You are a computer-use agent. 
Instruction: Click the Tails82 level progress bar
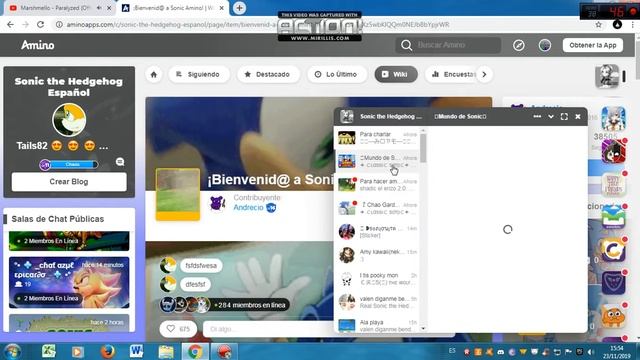(73, 164)
